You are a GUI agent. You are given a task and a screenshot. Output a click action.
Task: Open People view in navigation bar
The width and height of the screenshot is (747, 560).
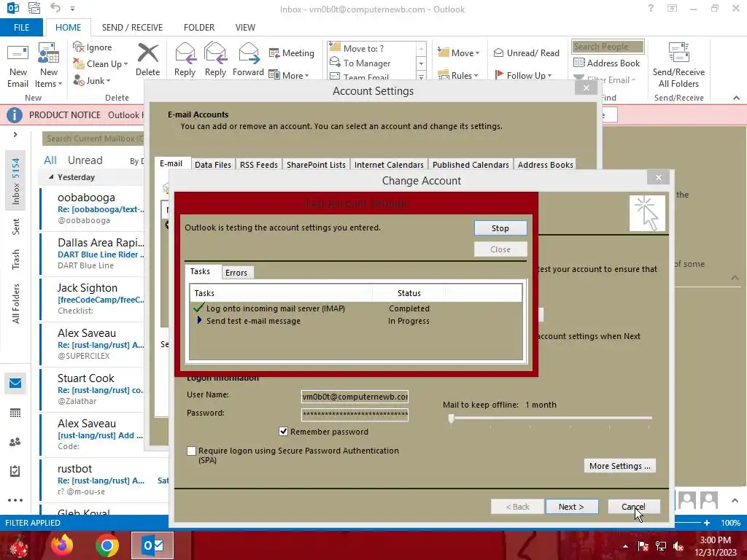point(15,442)
